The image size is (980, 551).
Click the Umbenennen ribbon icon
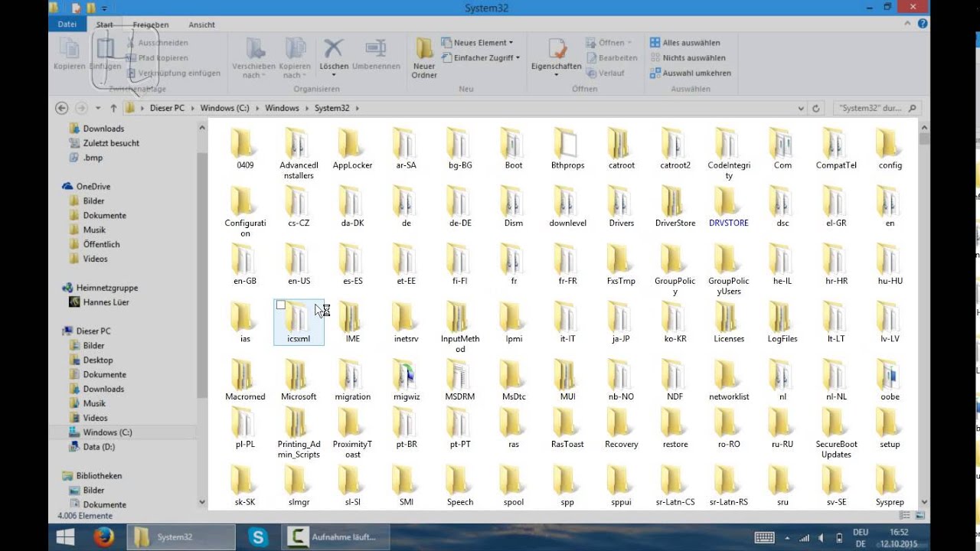[x=376, y=55]
